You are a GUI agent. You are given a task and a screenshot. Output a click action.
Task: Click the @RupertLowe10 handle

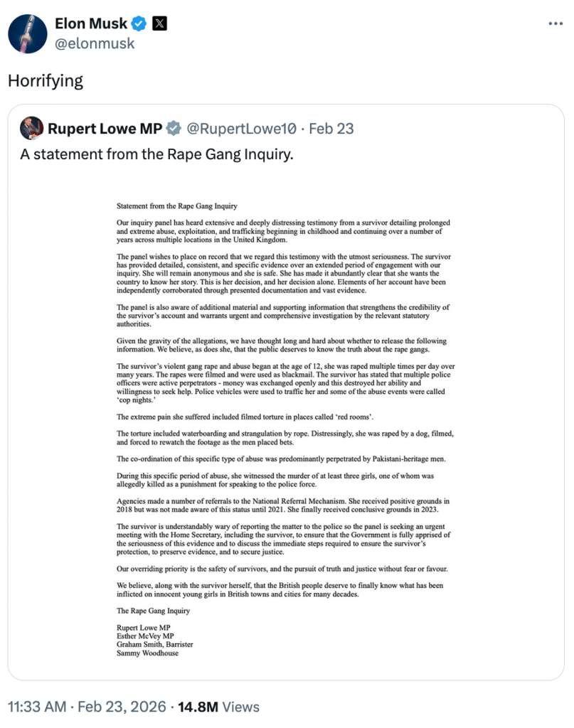pos(241,129)
